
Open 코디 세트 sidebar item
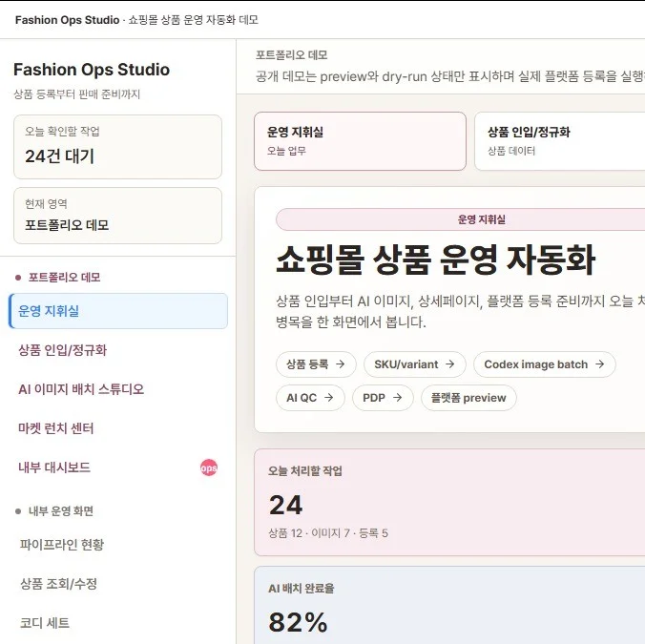coord(118,623)
